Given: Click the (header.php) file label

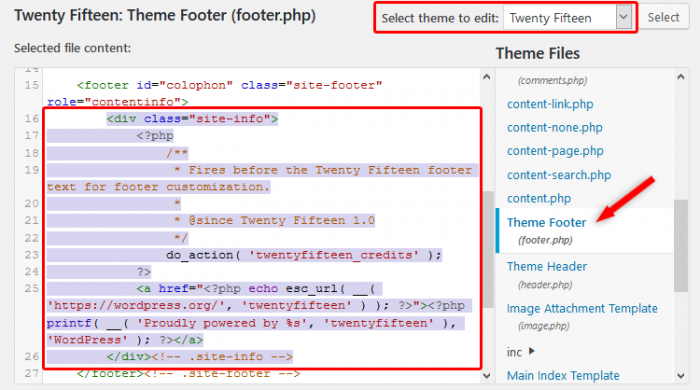Looking at the screenshot, I should [x=545, y=285].
